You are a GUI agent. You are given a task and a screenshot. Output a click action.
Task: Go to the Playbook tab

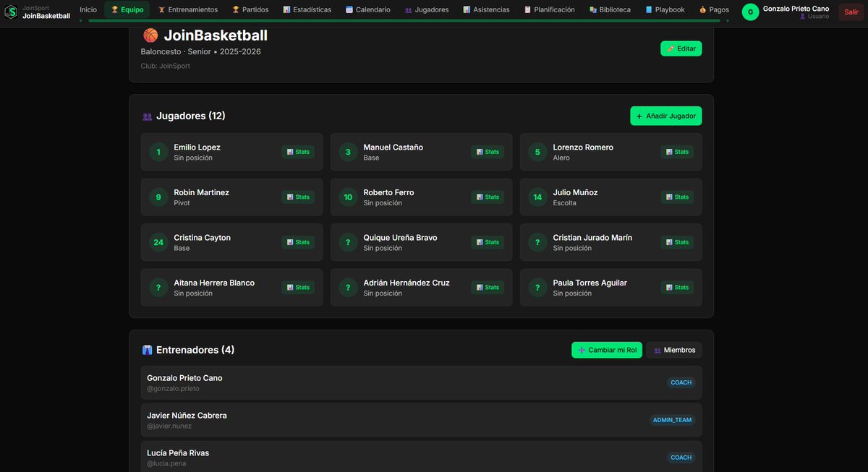pos(665,10)
